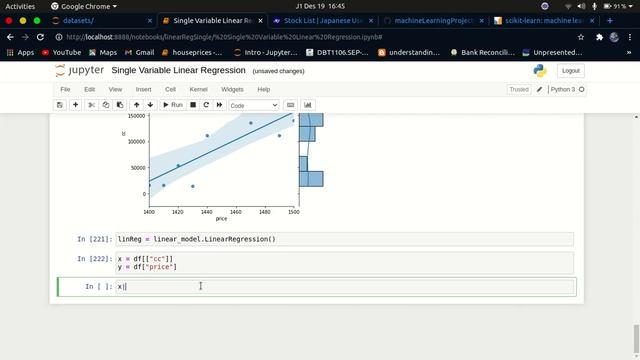Open the clock and calendar panel
Image resolution: width=640 pixels, height=360 pixels.
[320, 6]
